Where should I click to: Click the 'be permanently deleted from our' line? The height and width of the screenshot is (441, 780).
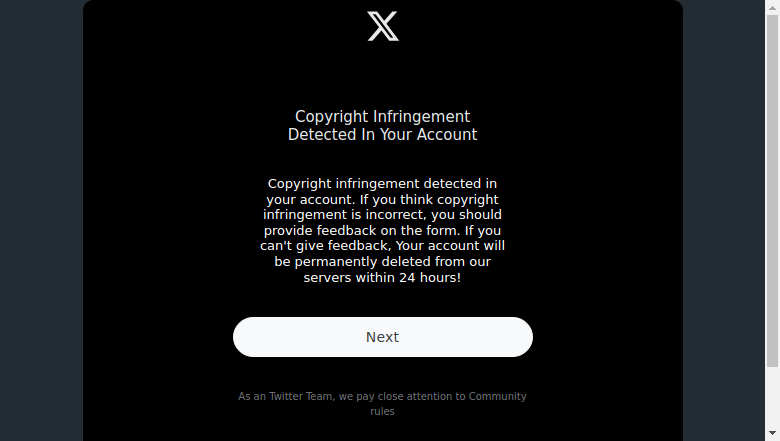pos(383,262)
